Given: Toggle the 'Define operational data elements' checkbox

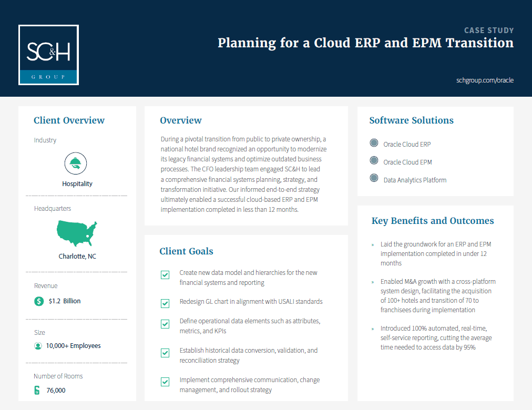Looking at the screenshot, I should click(x=165, y=324).
